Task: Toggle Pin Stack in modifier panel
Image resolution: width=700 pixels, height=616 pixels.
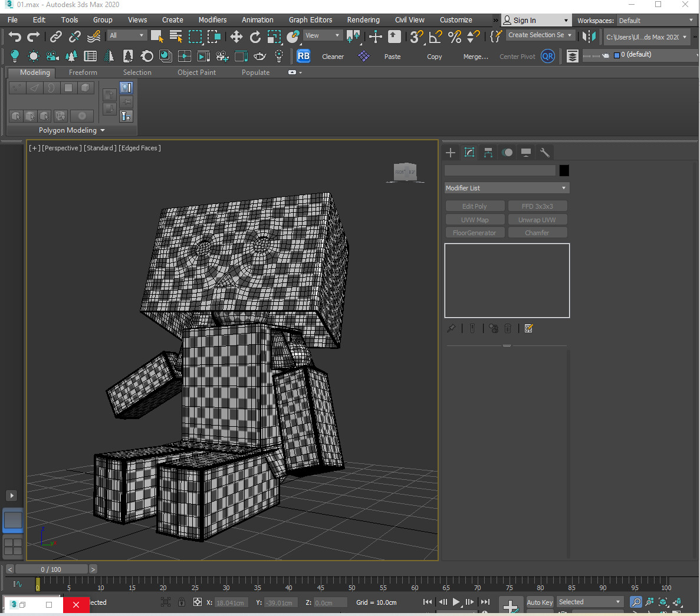Action: (x=451, y=328)
